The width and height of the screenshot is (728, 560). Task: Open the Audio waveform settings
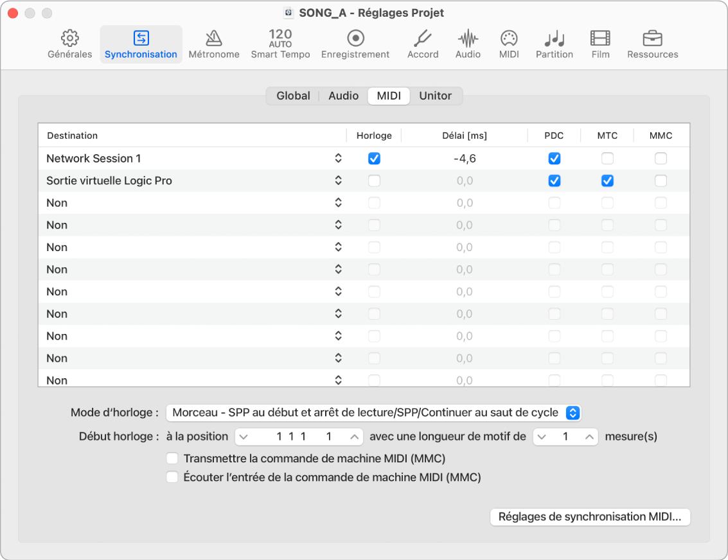click(x=468, y=44)
